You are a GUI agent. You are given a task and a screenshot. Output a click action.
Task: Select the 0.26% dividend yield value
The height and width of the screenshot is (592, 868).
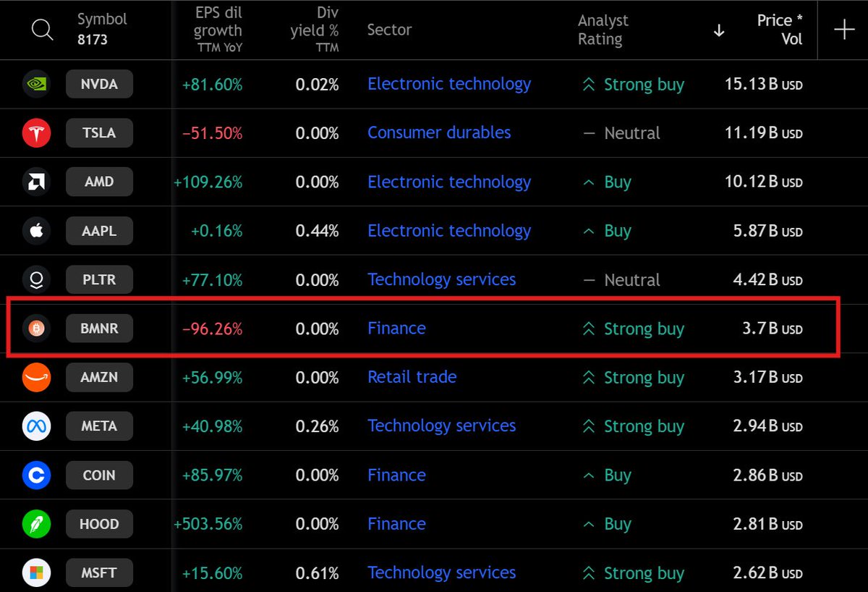coord(318,427)
